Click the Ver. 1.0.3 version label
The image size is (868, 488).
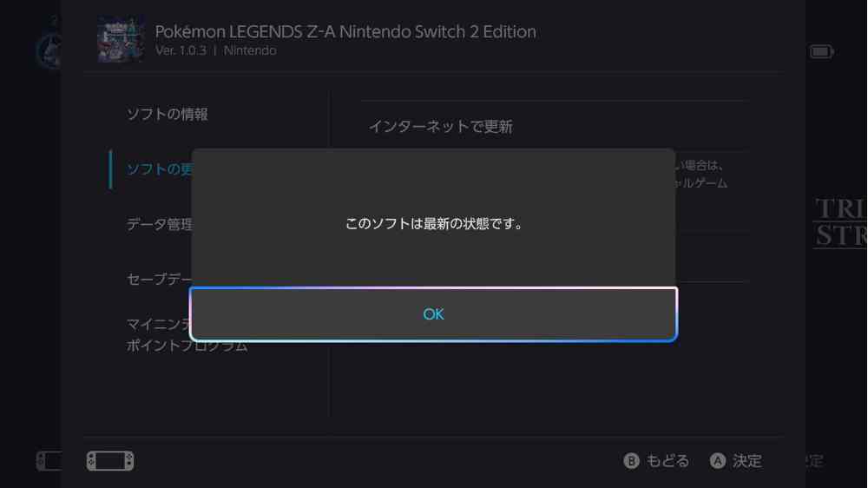pos(181,50)
